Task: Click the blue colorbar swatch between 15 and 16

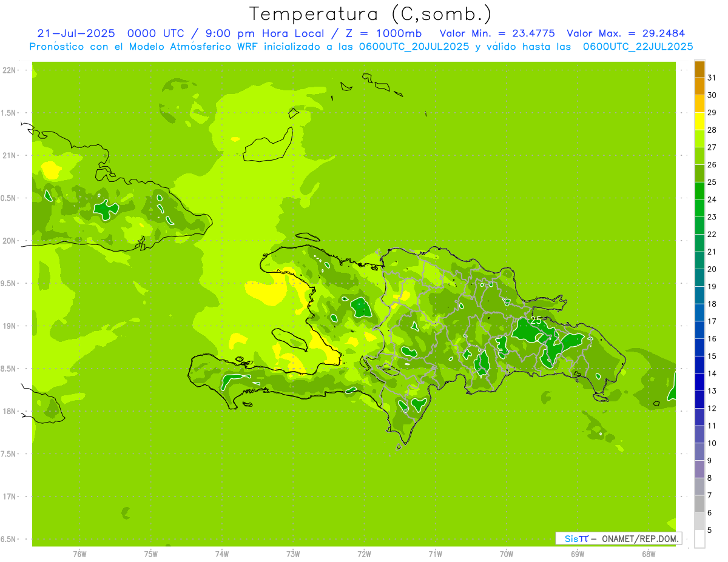Action: point(699,348)
